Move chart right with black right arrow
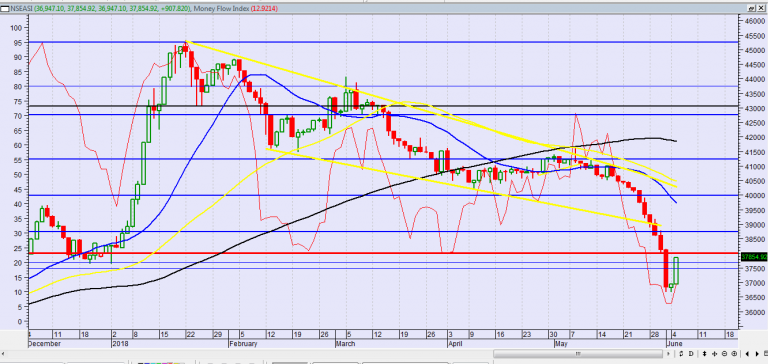 coord(757,354)
